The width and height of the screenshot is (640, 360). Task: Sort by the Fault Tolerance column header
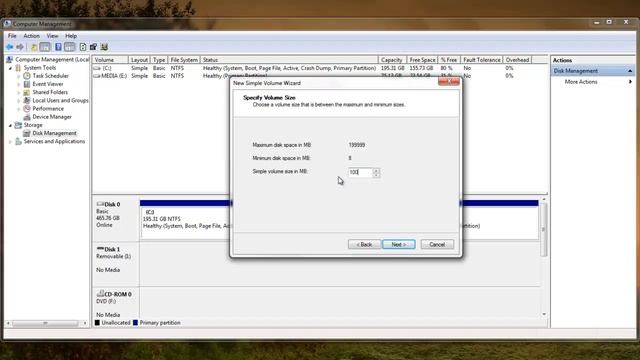482,60
